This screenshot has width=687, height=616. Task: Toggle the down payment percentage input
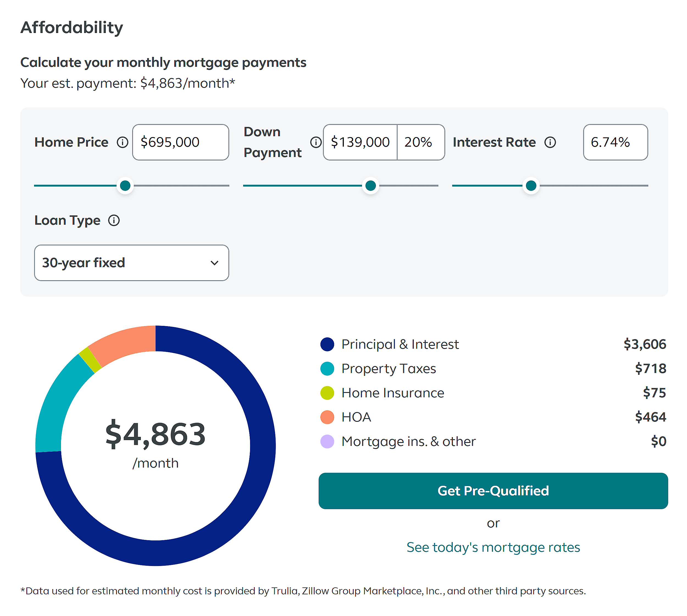(x=420, y=142)
